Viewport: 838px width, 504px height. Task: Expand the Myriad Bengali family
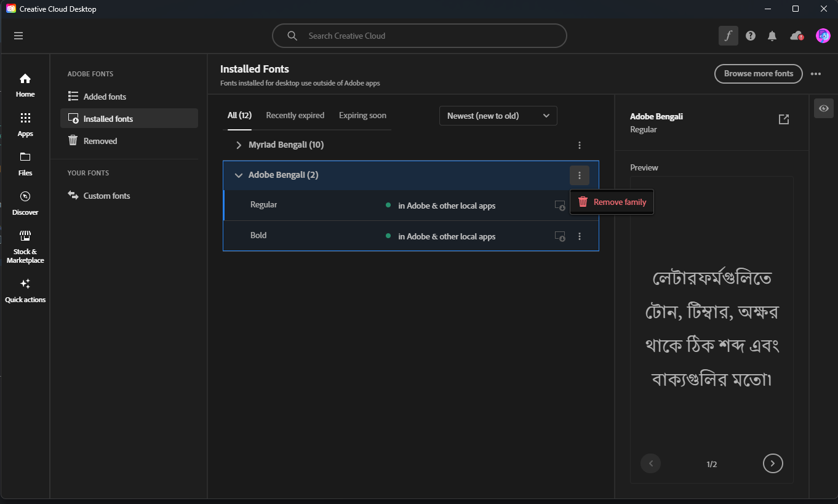(239, 145)
